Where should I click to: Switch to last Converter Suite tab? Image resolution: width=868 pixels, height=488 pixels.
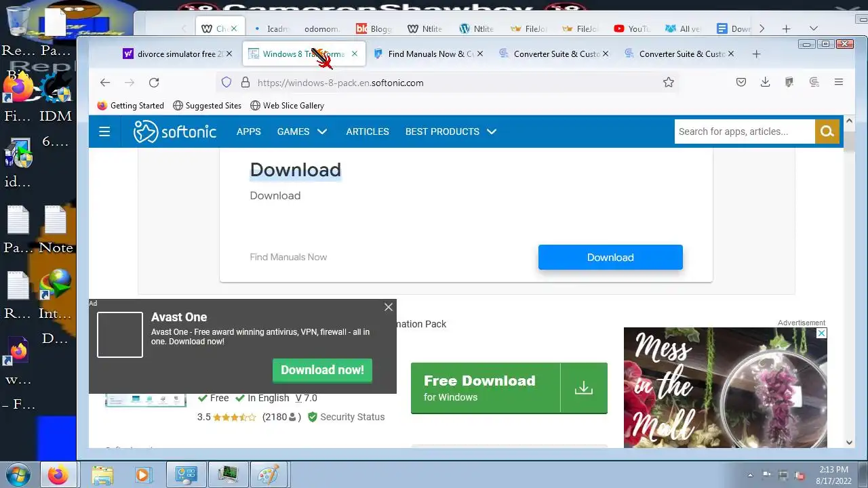pos(679,54)
